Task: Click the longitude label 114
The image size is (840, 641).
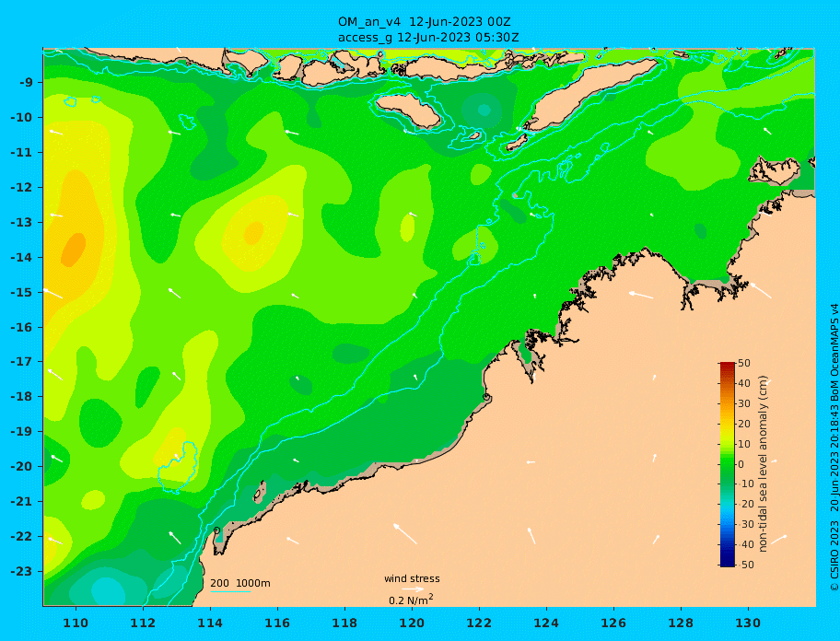Action: click(210, 623)
